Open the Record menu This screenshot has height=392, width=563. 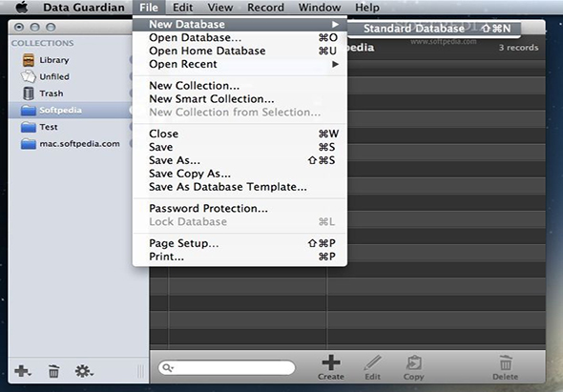coord(265,8)
